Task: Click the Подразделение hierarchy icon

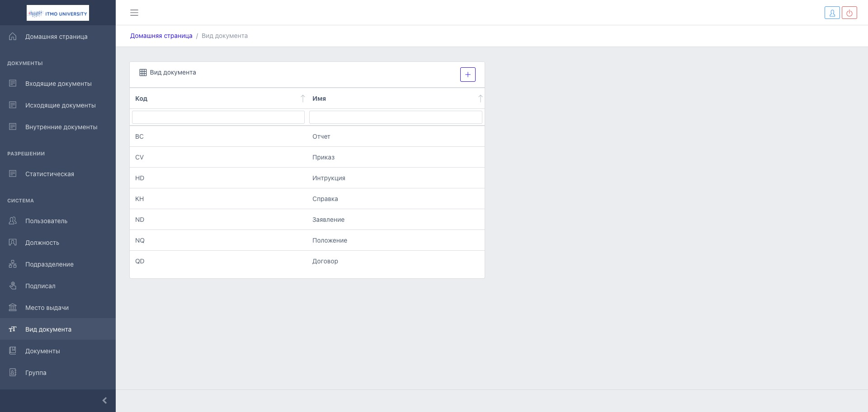Action: click(x=13, y=264)
